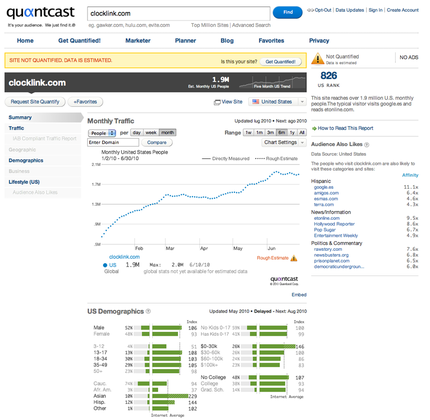Open the Favorites tab

[x=271, y=41]
